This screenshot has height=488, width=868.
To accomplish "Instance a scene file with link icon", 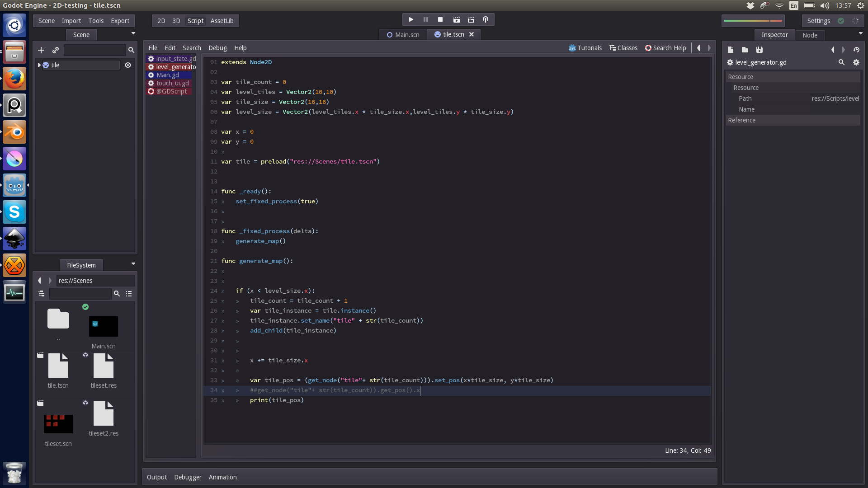I will click(x=56, y=50).
